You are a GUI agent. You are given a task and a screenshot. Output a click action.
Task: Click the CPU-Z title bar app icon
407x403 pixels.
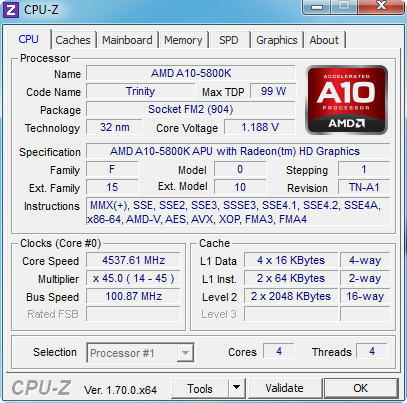[x=11, y=10]
